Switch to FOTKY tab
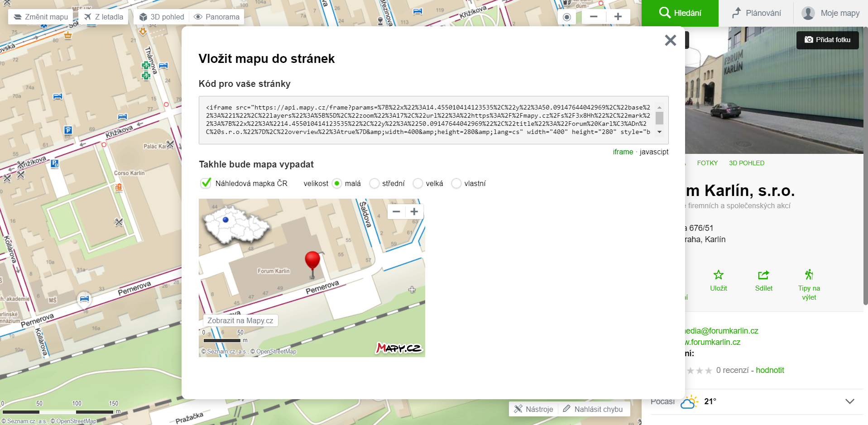Screen dimensions: 868x425 point(707,163)
